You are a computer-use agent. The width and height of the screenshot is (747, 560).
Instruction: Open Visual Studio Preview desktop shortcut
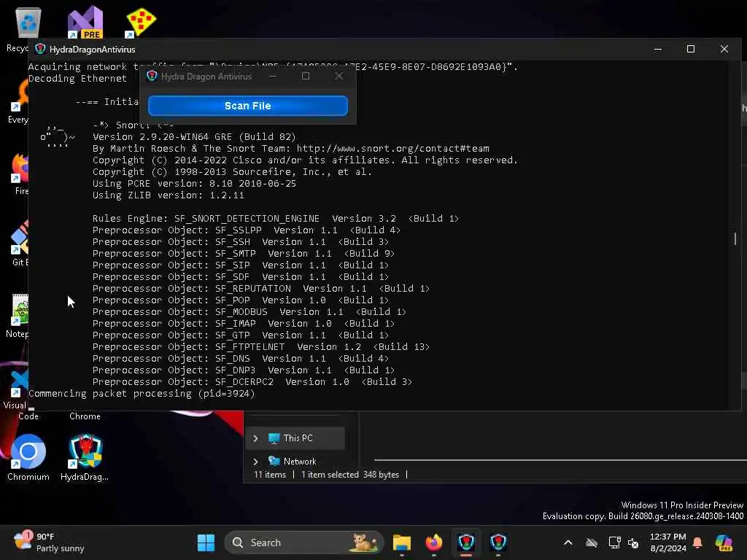85,22
